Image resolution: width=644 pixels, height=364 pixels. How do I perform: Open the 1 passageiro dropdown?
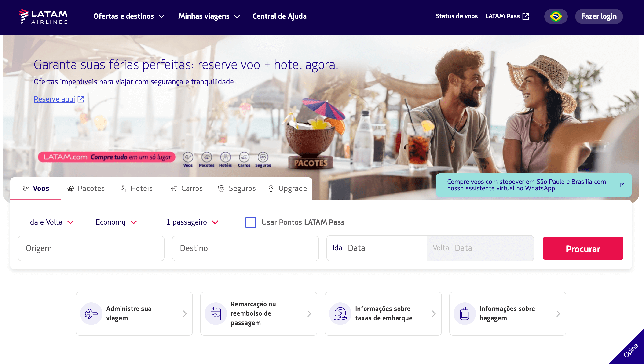point(192,222)
